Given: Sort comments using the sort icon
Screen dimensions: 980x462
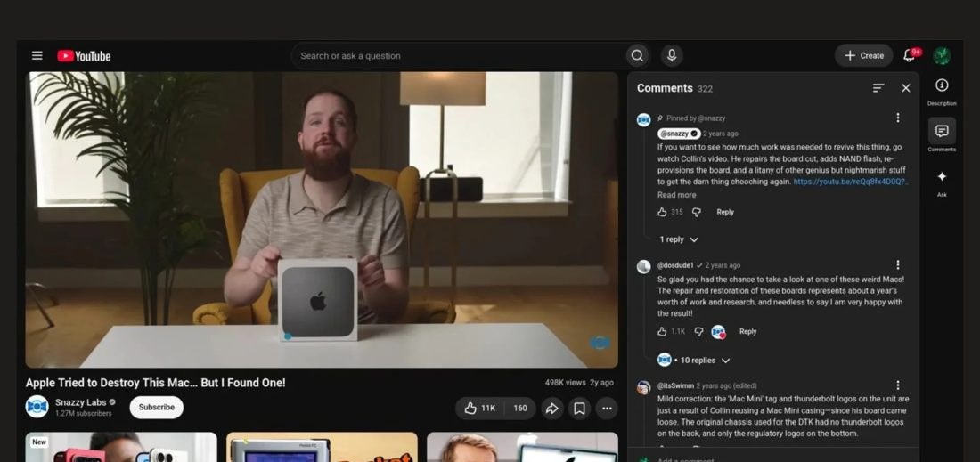Looking at the screenshot, I should pos(878,88).
